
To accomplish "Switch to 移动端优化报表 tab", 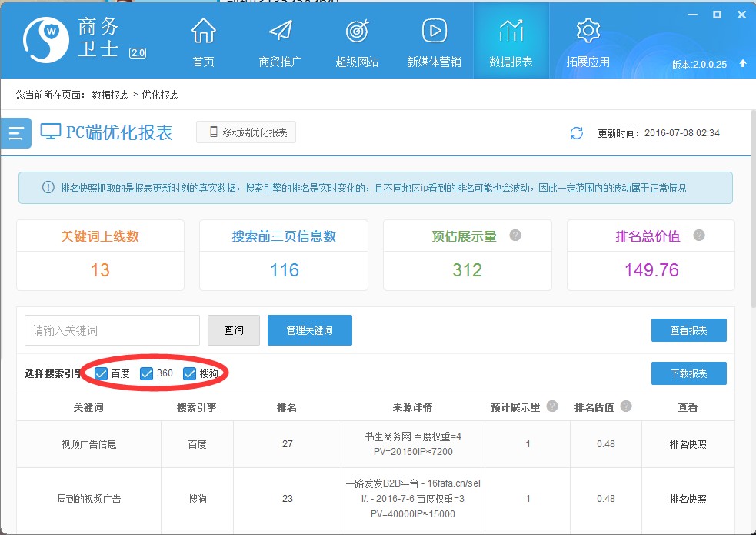I will click(246, 132).
